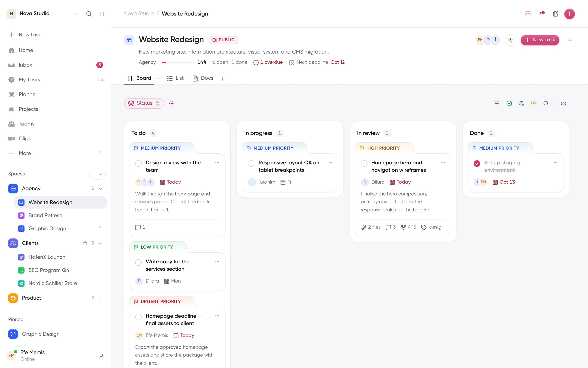Open options for Write copy card
Image resolution: width=588 pixels, height=368 pixels.
(x=217, y=261)
